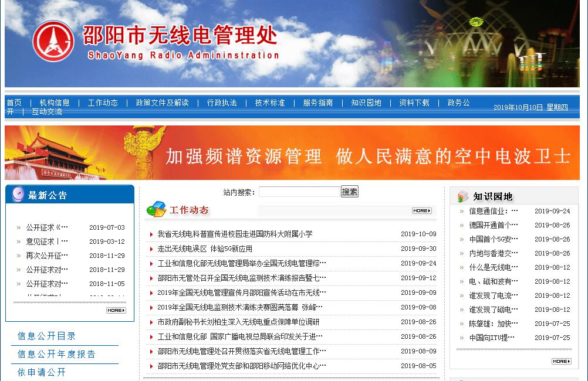This screenshot has width=588, height=381.
Task: Go to 资料下载 in navigation bar
Action: (414, 103)
